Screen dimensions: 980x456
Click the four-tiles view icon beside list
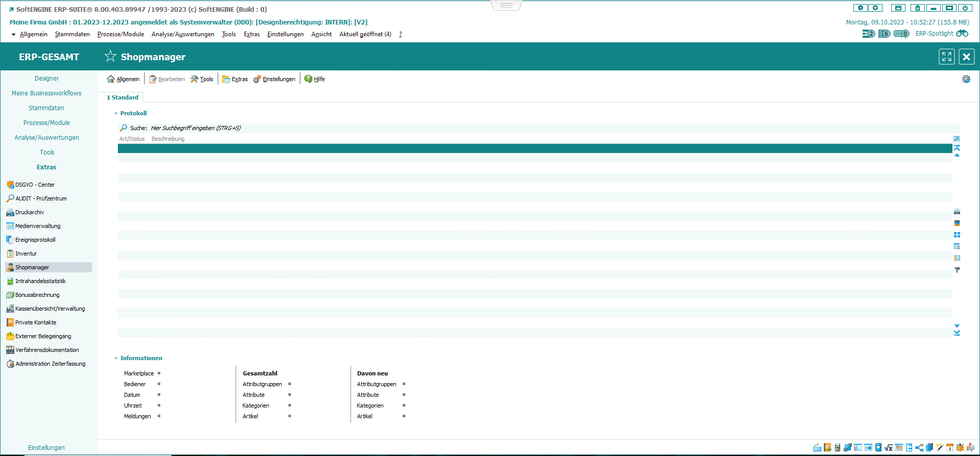(x=957, y=235)
